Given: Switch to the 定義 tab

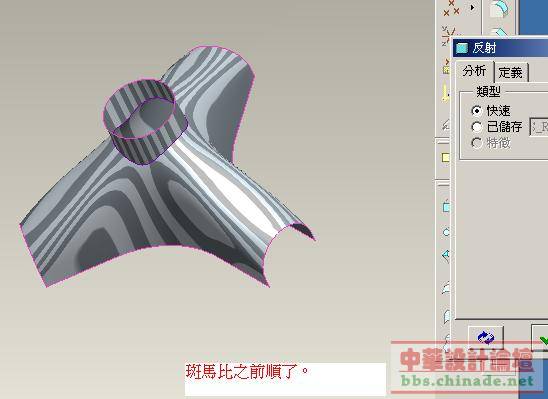Looking at the screenshot, I should pos(511,72).
